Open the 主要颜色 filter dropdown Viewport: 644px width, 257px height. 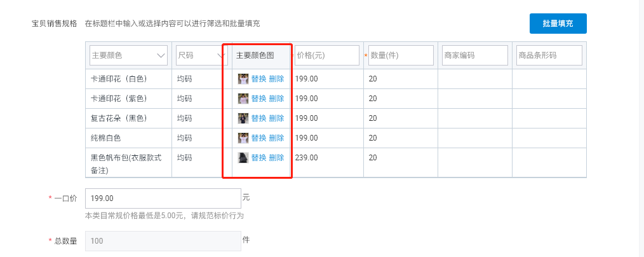pyautogui.click(x=128, y=55)
